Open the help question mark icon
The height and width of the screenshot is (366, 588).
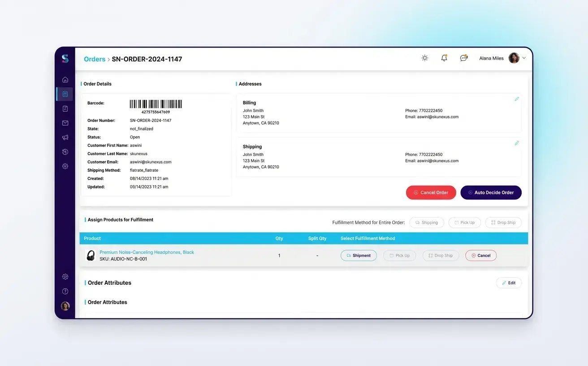click(x=65, y=292)
